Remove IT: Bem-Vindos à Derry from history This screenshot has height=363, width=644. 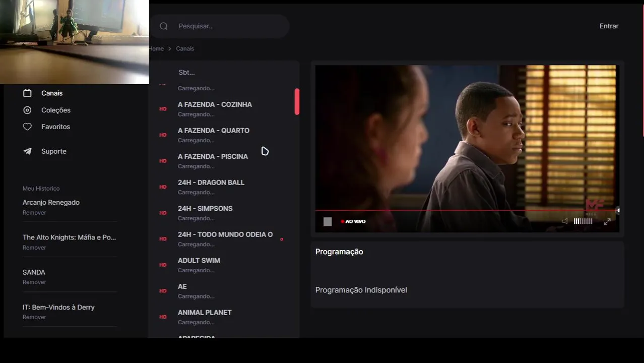point(34,317)
